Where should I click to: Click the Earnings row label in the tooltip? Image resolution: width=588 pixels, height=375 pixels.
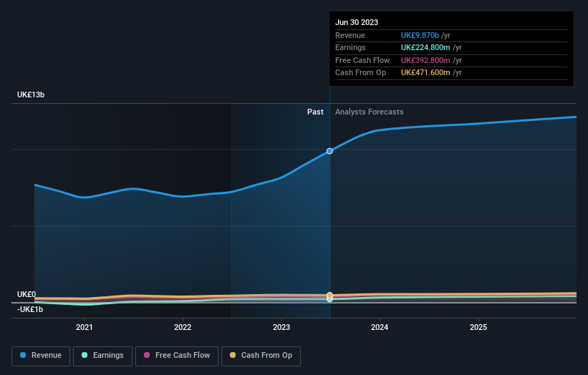(x=350, y=47)
